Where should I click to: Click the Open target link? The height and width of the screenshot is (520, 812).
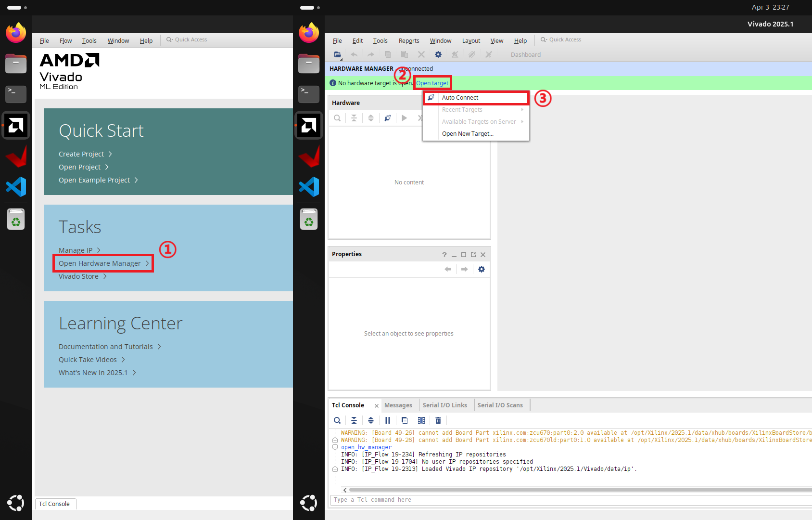pyautogui.click(x=432, y=83)
